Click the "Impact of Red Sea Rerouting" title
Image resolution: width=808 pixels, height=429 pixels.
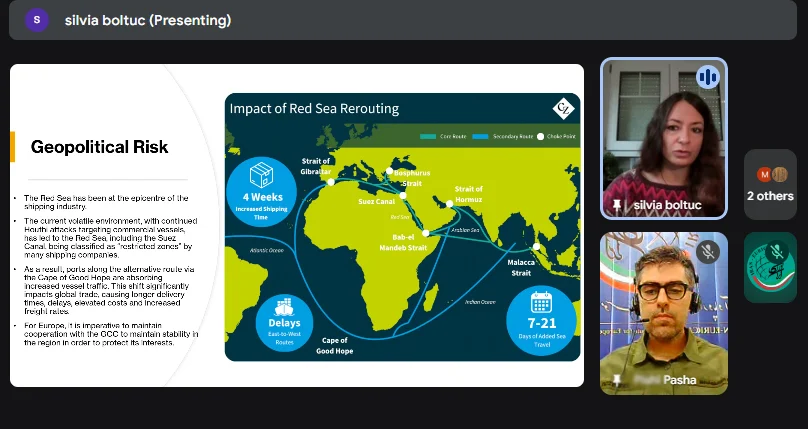(x=314, y=108)
